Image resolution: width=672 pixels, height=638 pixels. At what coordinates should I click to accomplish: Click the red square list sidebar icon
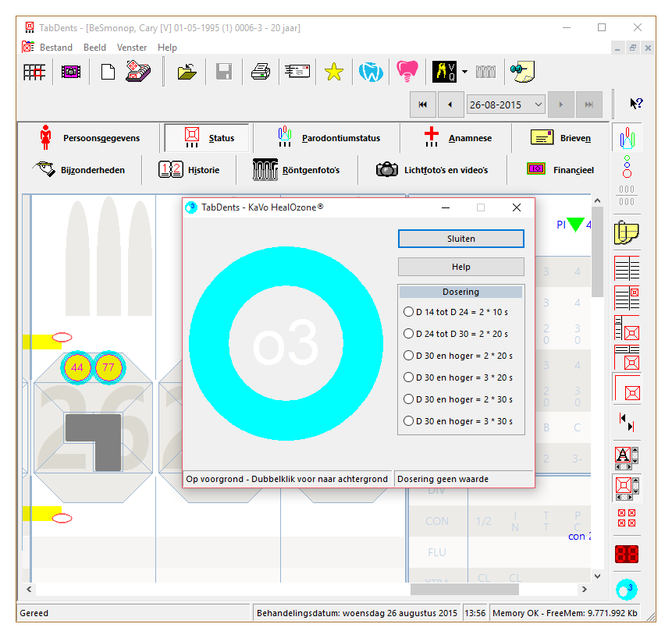coord(627,298)
